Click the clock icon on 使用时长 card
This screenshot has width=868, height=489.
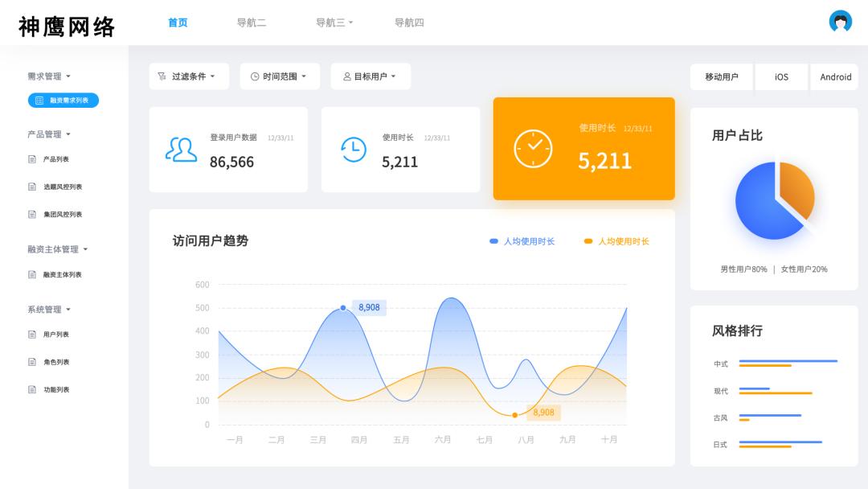[352, 150]
